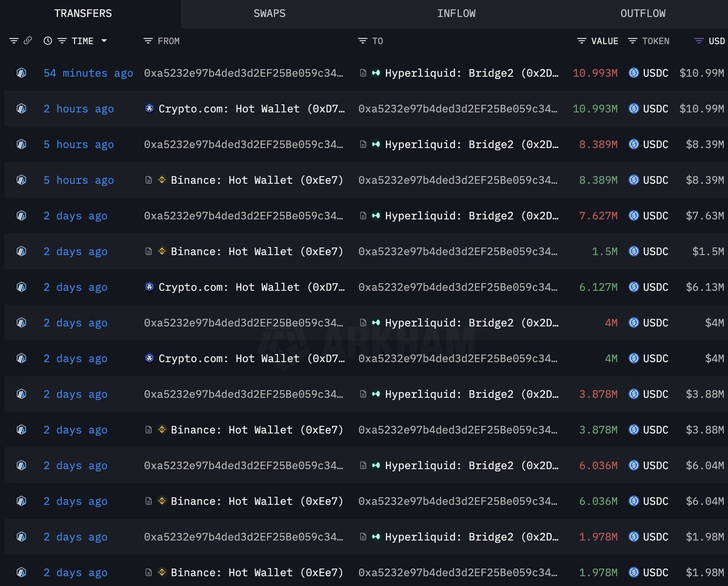Click Hyperliquid logo icon in 8.389M red row
Image resolution: width=728 pixels, height=586 pixels.
pos(376,145)
